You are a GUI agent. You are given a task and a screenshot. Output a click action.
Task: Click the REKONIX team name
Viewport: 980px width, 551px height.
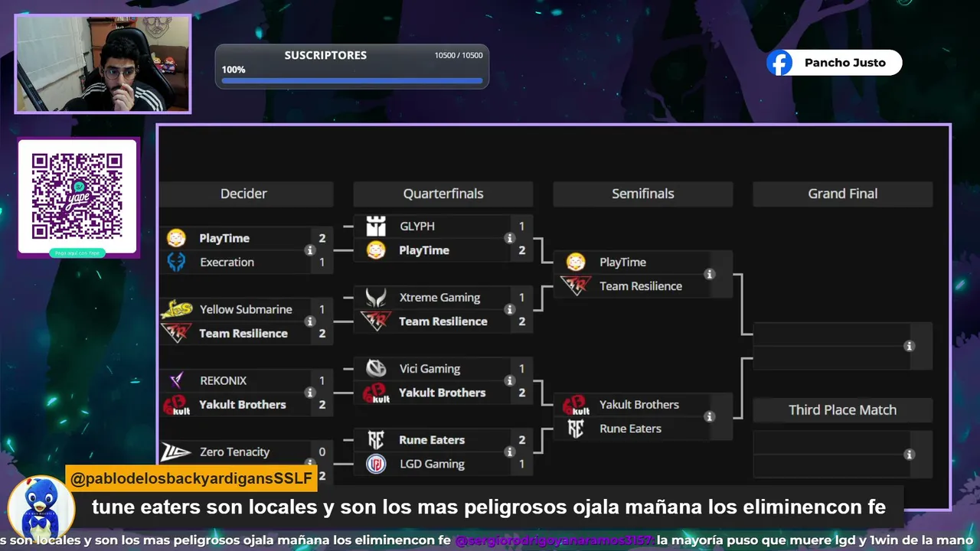click(x=223, y=380)
